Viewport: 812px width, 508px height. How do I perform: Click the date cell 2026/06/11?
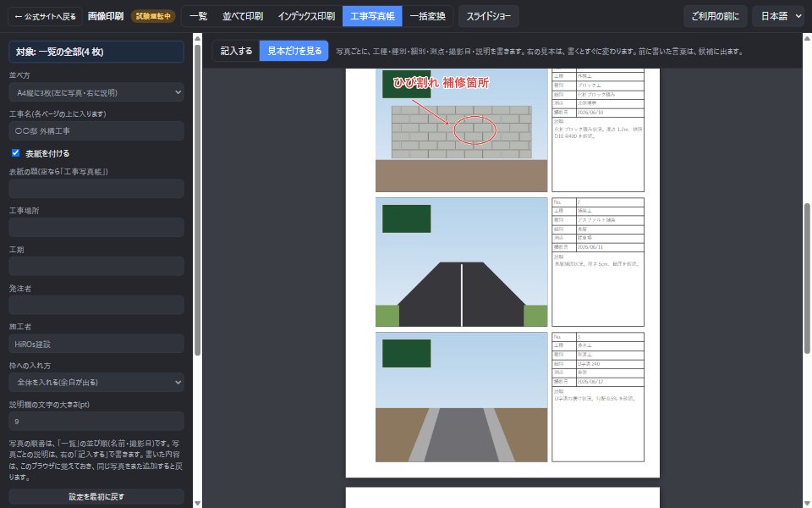[x=610, y=247]
